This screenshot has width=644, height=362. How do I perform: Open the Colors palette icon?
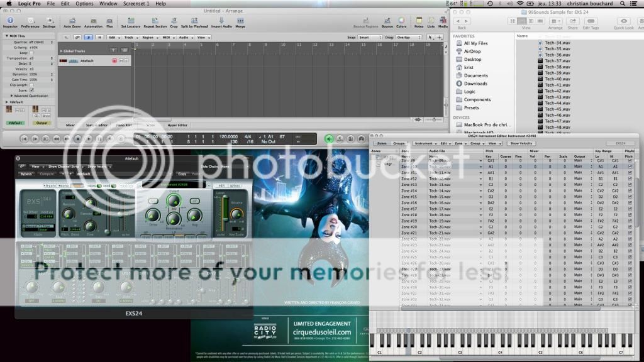(x=402, y=21)
